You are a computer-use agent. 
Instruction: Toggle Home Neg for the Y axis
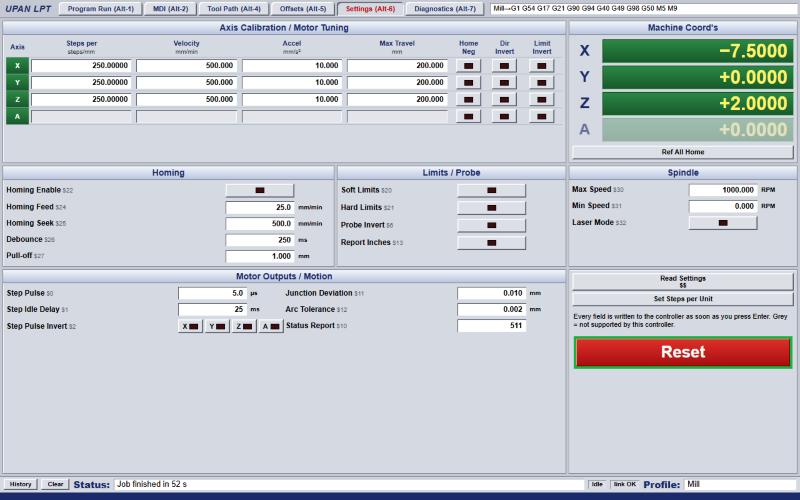click(x=468, y=83)
